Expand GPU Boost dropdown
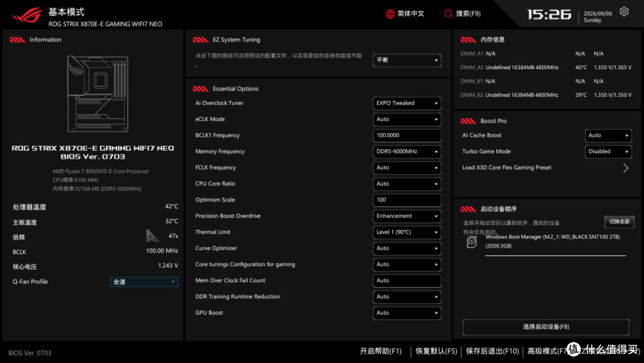Screen dimensions: 644x363 pos(407,313)
